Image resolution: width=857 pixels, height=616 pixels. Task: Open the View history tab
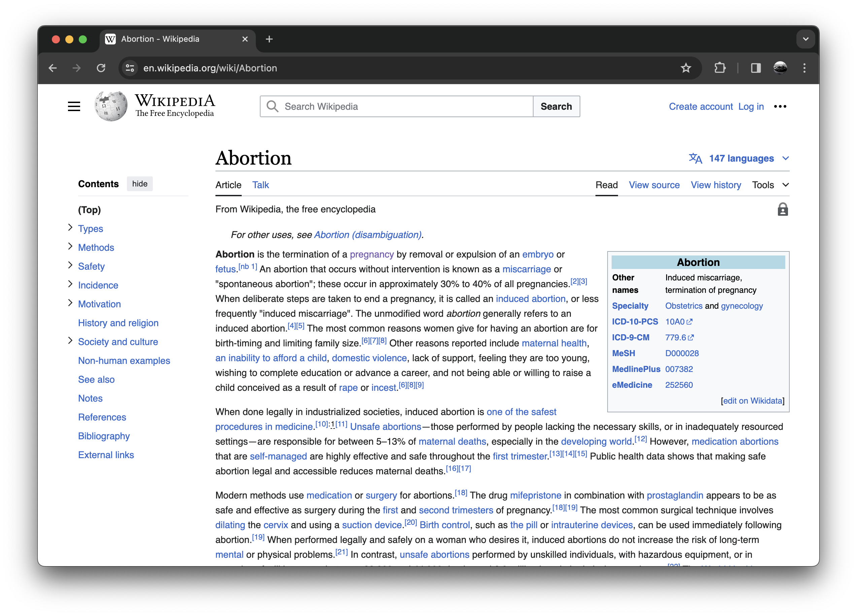pyautogui.click(x=716, y=185)
